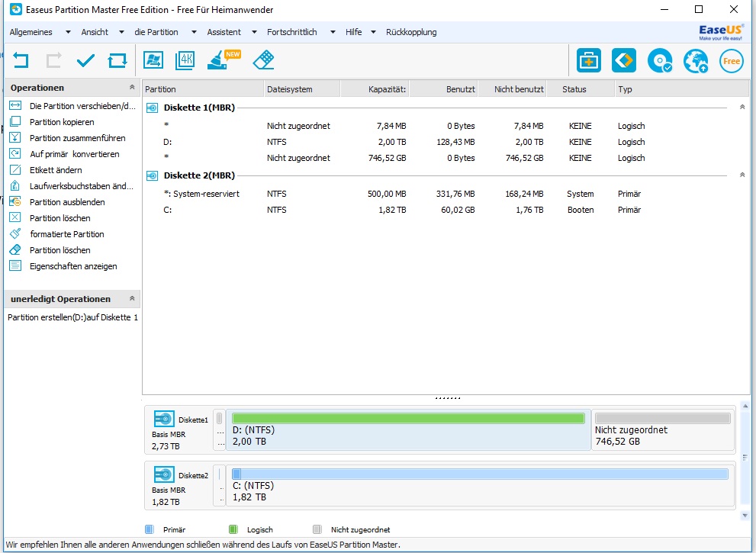Click the Partition ausblenden icon
The image size is (756, 553).
pos(15,201)
